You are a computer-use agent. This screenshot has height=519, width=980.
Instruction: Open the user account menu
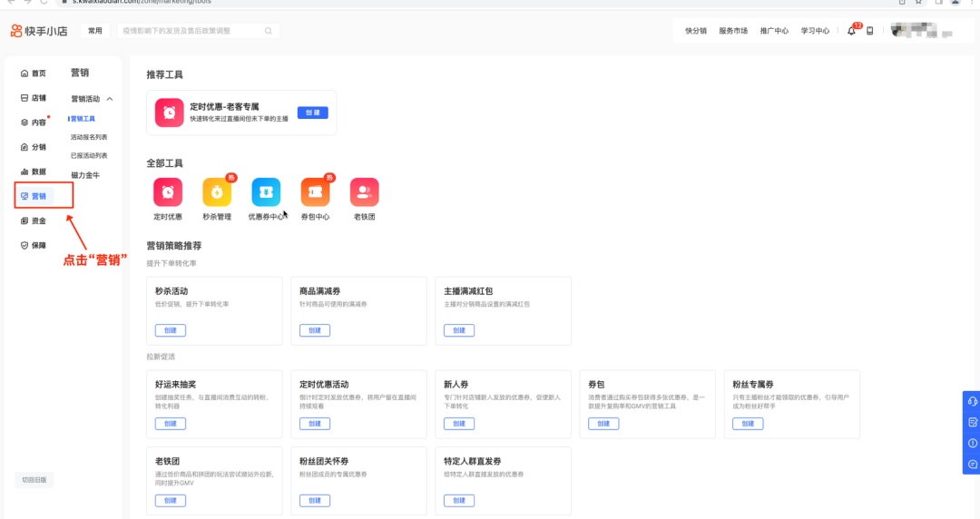pyautogui.click(x=919, y=31)
